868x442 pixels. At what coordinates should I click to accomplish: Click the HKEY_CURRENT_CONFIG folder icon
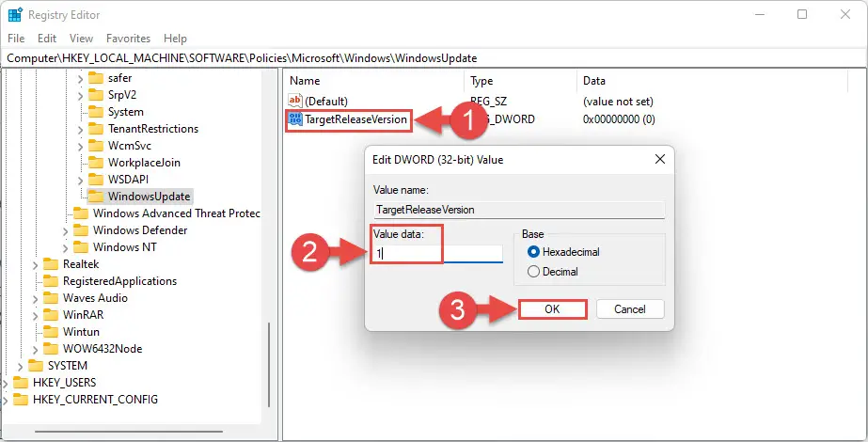[x=21, y=400]
